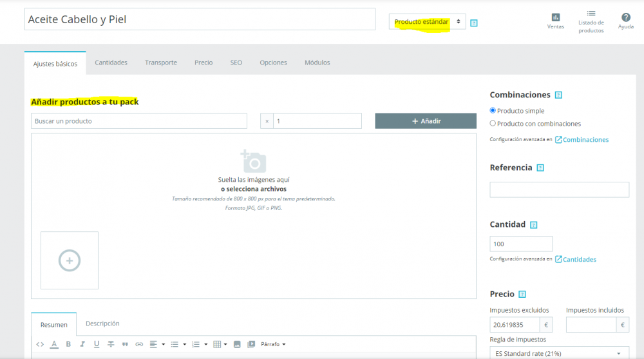This screenshot has width=644, height=359.
Task: Click help icon beside Combinaciones heading
Action: pyautogui.click(x=558, y=95)
